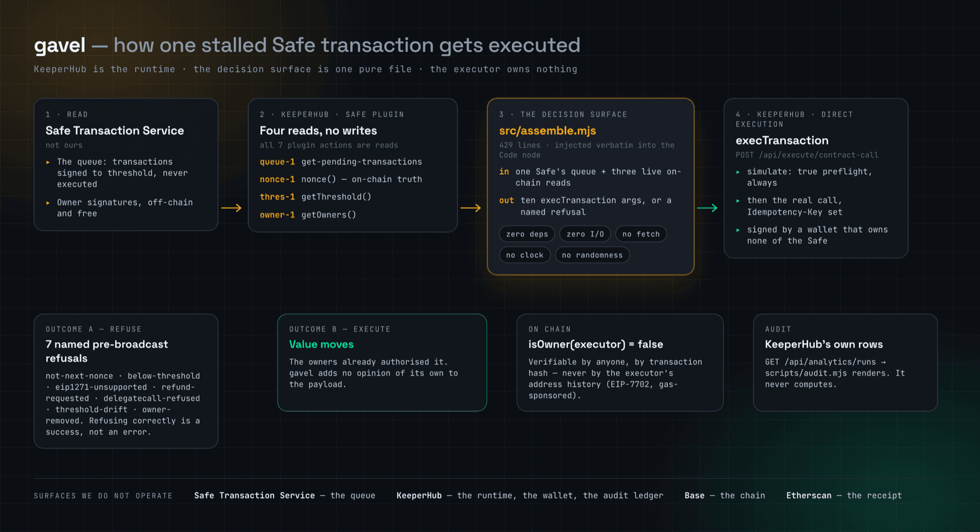Click the 'zero I/O' pill

[x=585, y=234]
